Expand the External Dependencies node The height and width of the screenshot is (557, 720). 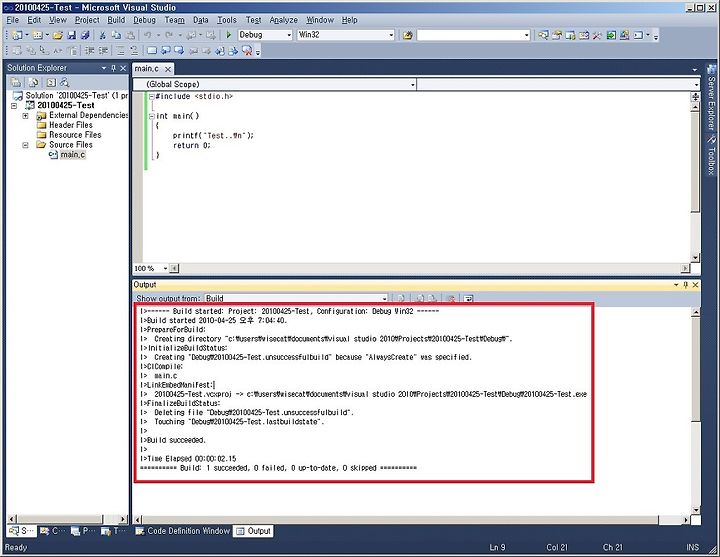pos(26,116)
